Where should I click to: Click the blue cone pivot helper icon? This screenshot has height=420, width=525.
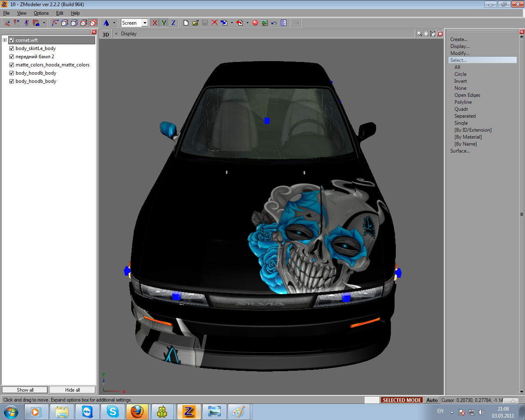[x=106, y=23]
